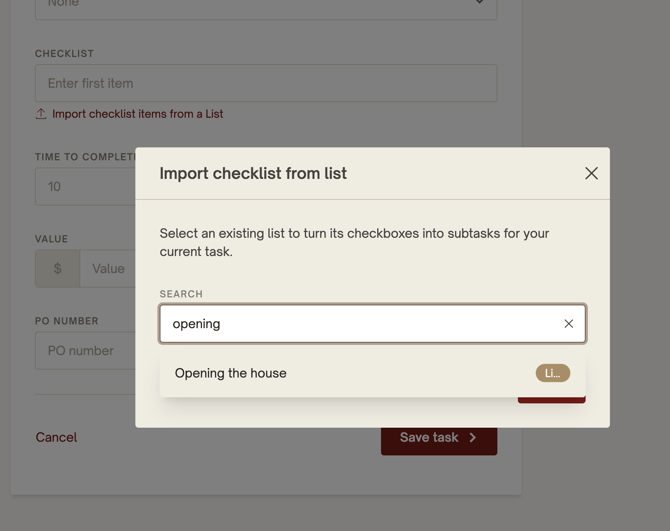Click the list badge on Opening the house
Image resolution: width=670 pixels, height=531 pixels.
pos(552,373)
